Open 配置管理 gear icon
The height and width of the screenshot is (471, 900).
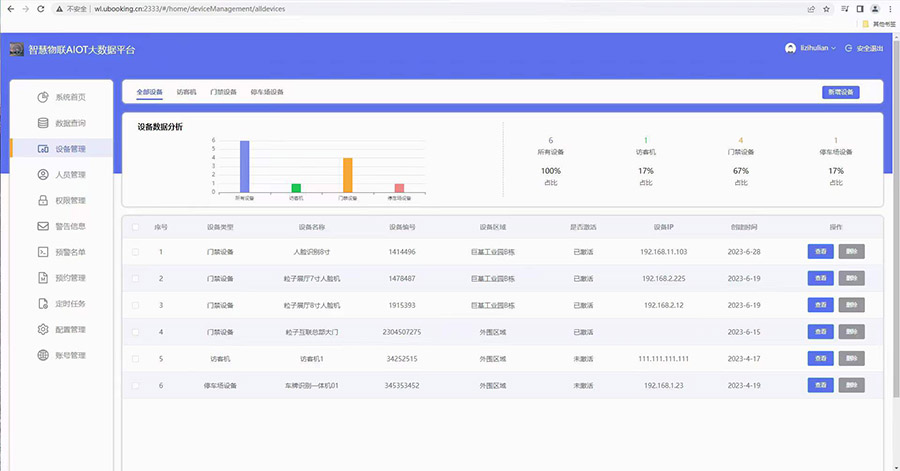(43, 329)
